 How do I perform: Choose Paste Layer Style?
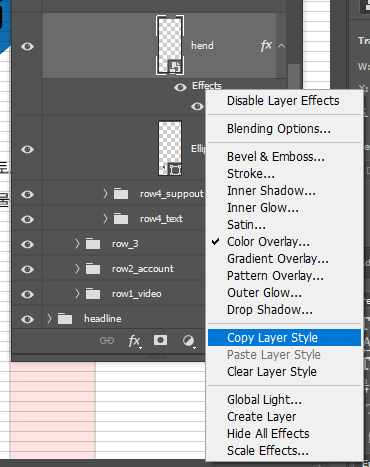(284, 355)
